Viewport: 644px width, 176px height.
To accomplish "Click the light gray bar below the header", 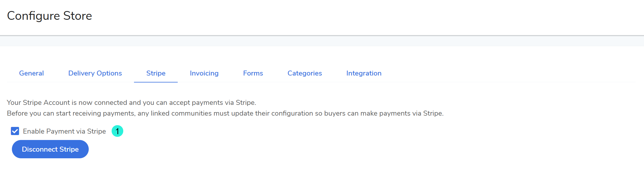I will [x=322, y=41].
